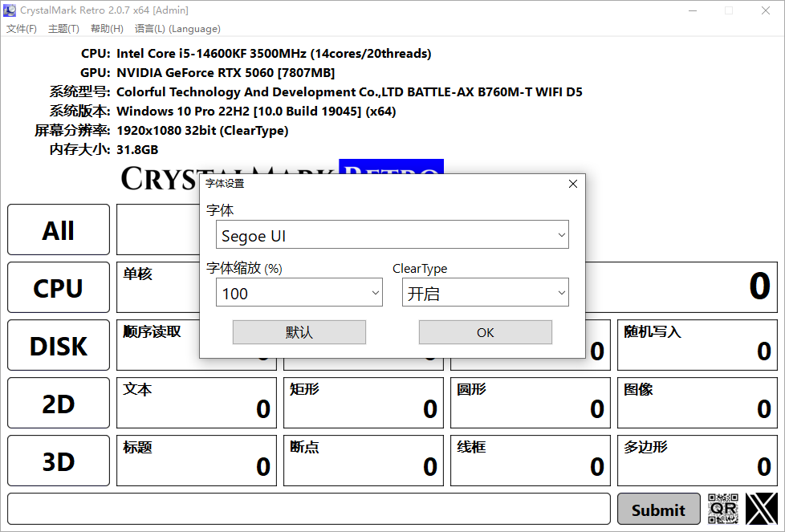Open the 语言(L) Language menu
The height and width of the screenshot is (532, 785).
click(x=177, y=29)
